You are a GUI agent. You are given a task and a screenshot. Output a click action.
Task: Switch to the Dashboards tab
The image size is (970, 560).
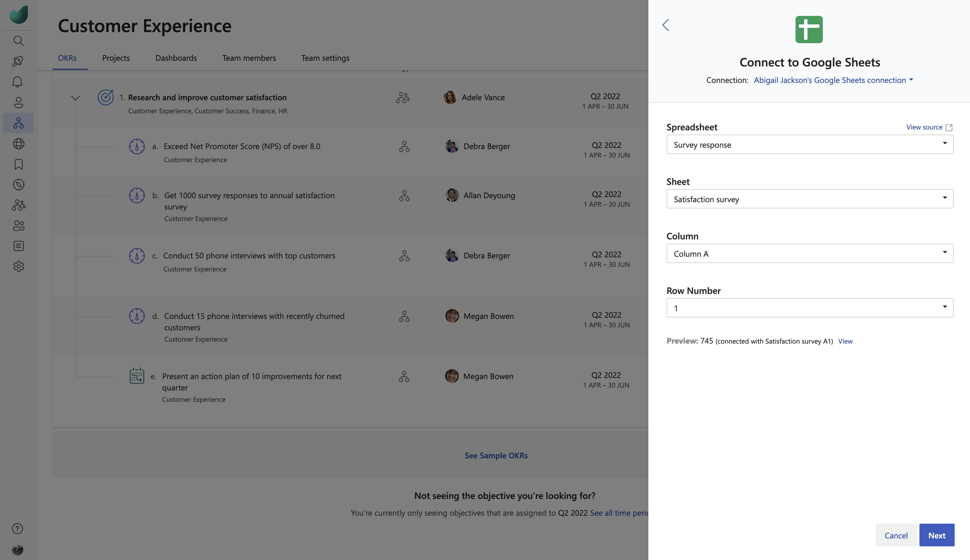click(176, 58)
